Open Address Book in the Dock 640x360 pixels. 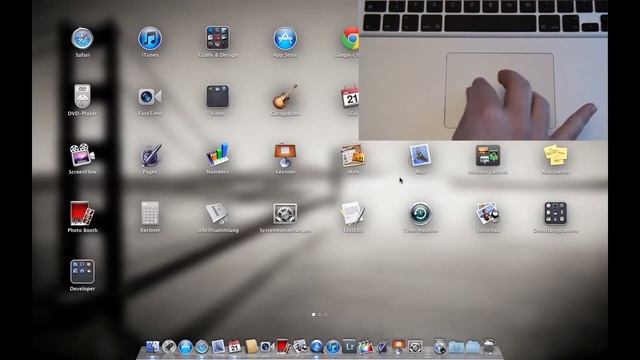(x=251, y=347)
